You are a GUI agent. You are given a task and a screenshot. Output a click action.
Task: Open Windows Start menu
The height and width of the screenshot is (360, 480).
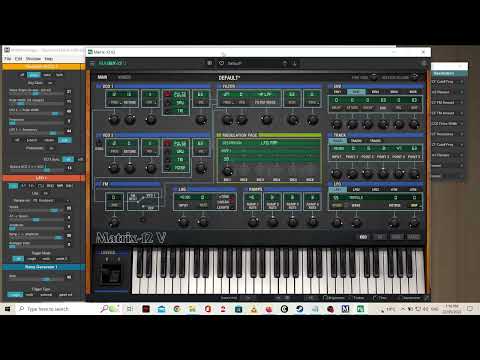7,309
